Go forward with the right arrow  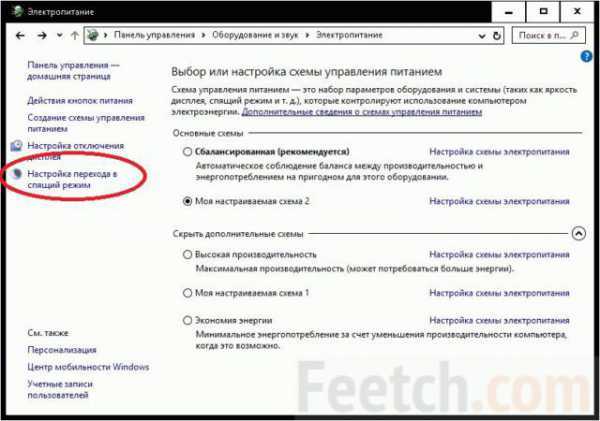tap(42, 36)
